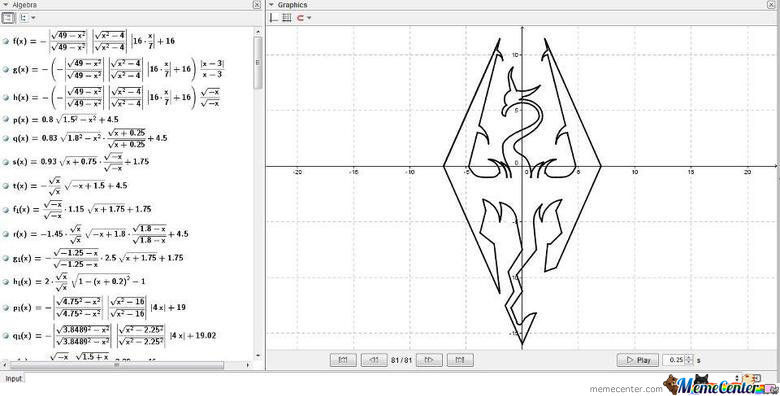
Task: Open the point capturing dropdown arrow
Action: 309,18
